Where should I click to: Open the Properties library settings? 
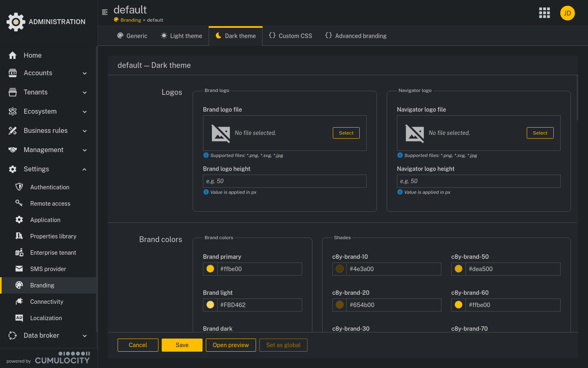click(x=53, y=236)
